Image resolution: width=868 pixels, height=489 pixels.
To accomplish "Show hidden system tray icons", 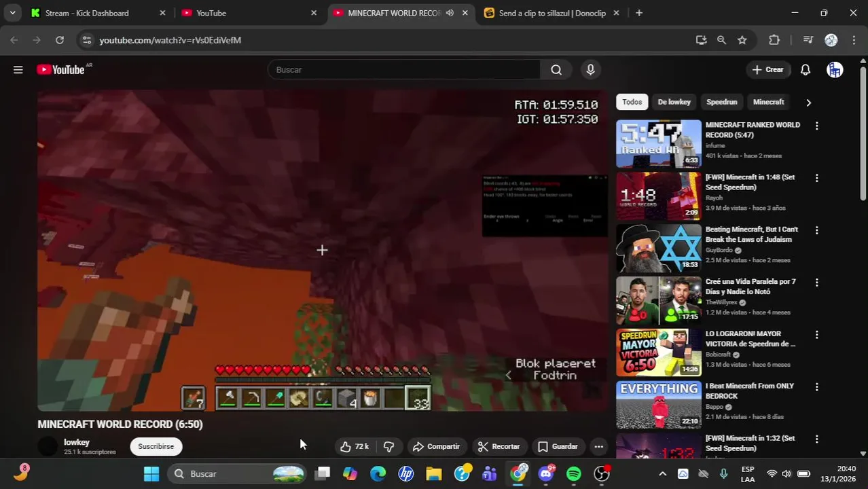I will click(x=663, y=473).
